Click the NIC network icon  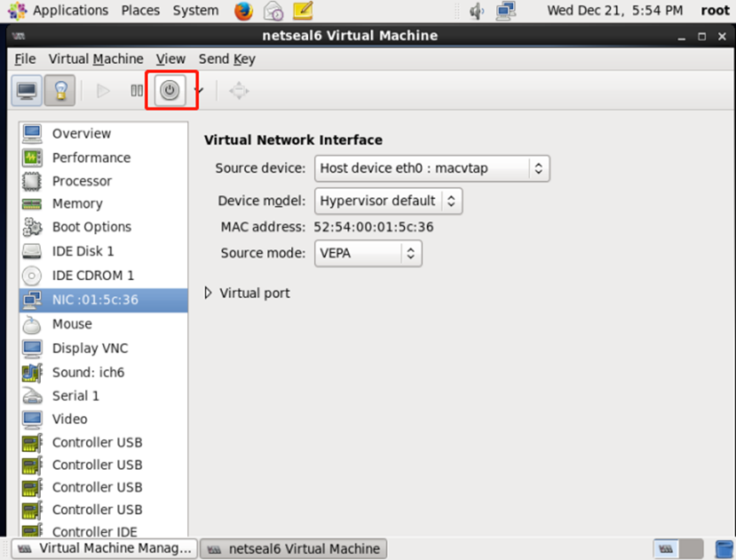click(x=32, y=300)
